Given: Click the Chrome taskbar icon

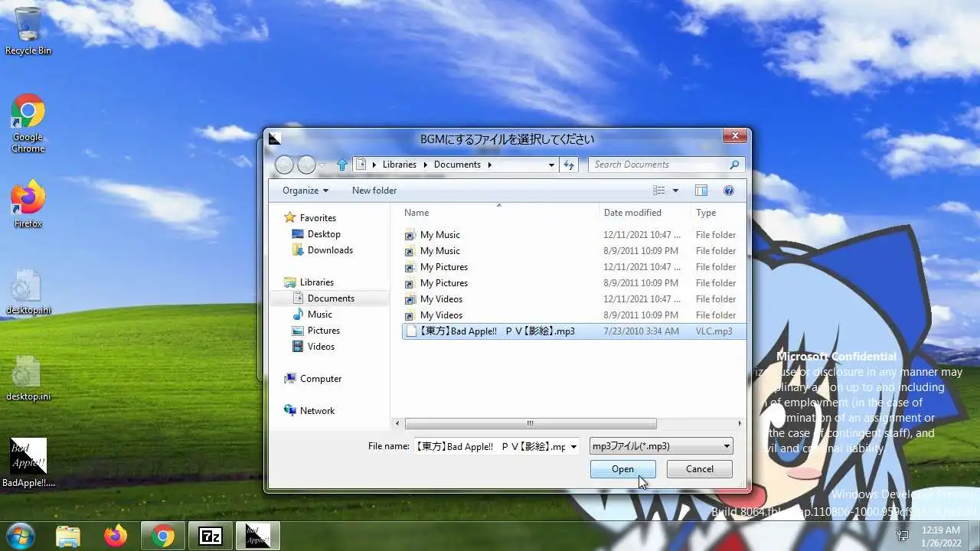Looking at the screenshot, I should point(162,536).
